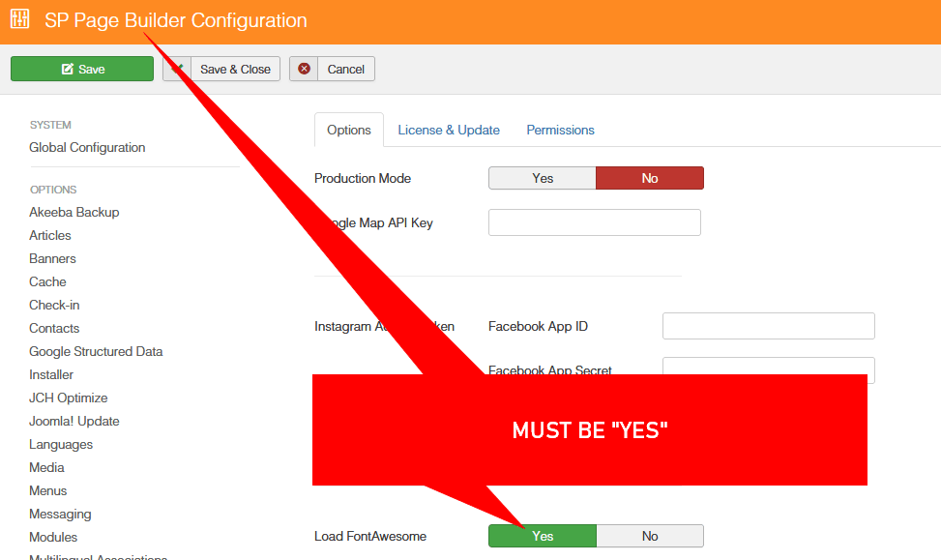This screenshot has height=560, width=941.
Task: Open JCH Optimize options
Action: click(x=69, y=398)
